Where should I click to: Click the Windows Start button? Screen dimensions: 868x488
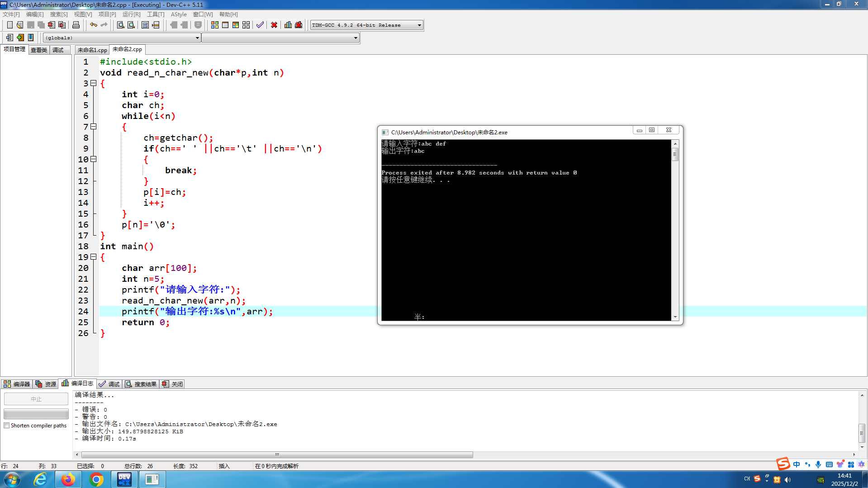tap(11, 479)
